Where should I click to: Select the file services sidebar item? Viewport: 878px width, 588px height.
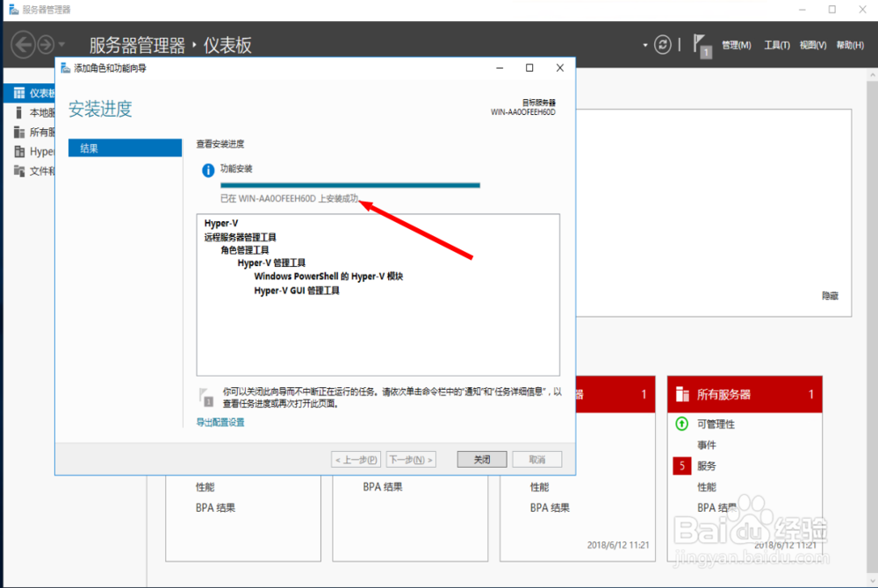point(30,171)
